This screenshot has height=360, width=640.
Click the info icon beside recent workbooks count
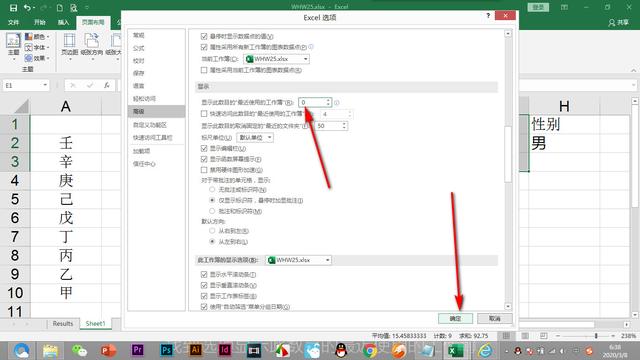point(337,102)
